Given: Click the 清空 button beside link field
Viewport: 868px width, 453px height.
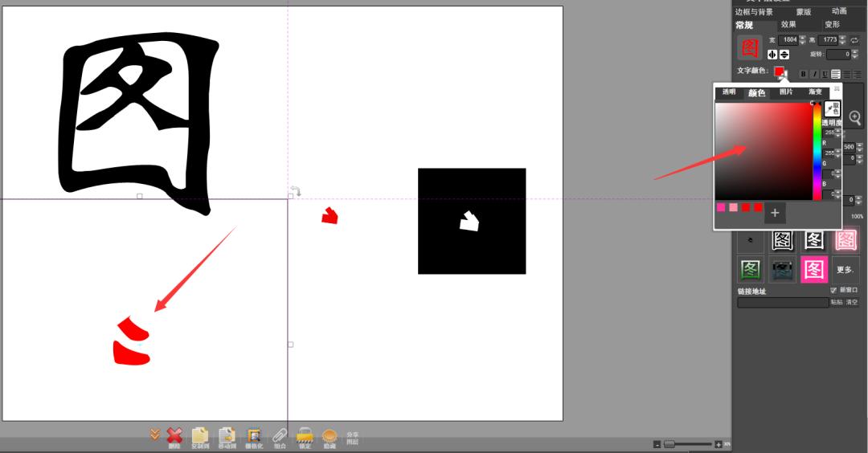Looking at the screenshot, I should pyautogui.click(x=852, y=303).
